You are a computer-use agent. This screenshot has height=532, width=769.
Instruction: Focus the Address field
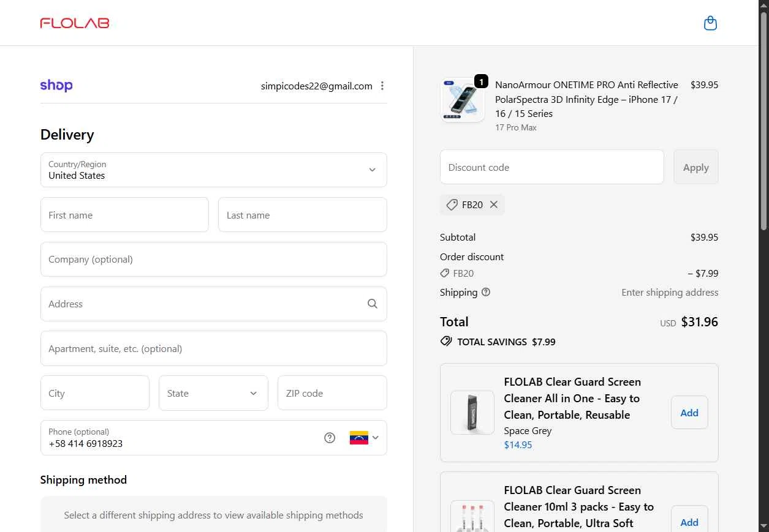point(214,304)
